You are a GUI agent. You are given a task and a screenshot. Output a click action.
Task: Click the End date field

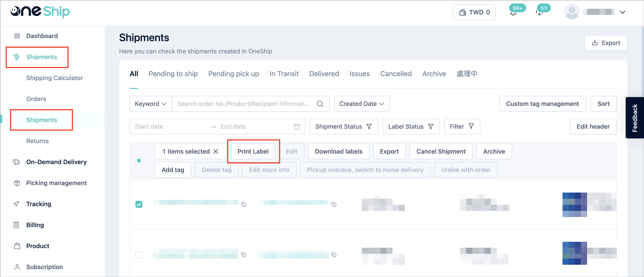coord(255,126)
